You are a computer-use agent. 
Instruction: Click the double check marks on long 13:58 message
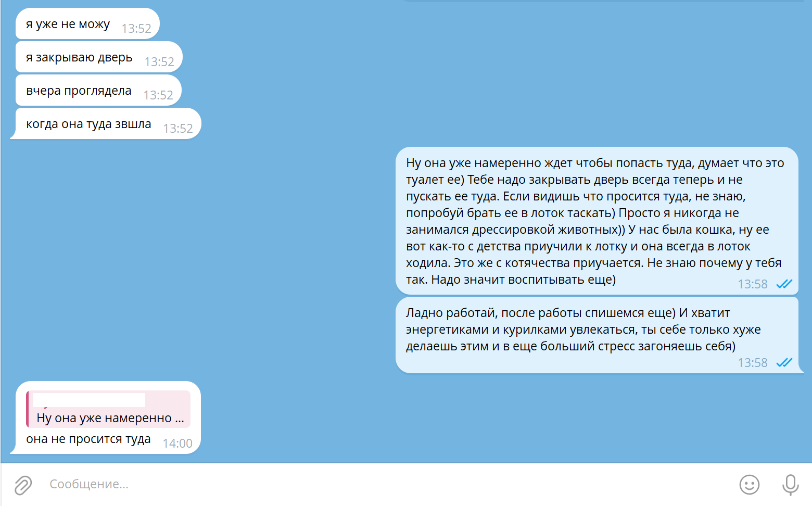(x=784, y=284)
